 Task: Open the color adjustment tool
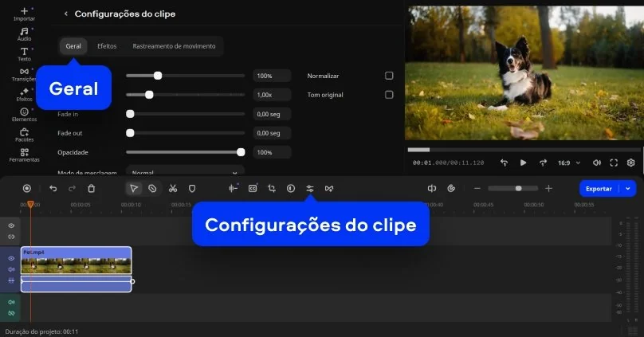click(291, 188)
